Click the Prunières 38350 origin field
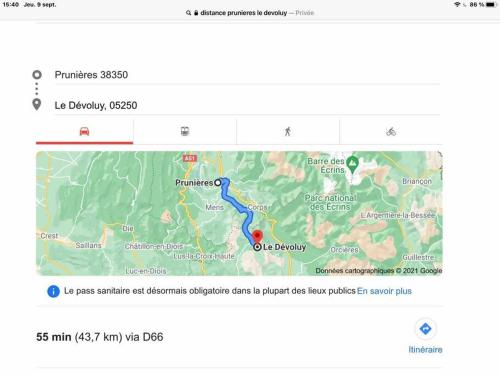The width and height of the screenshot is (500, 375). (x=247, y=75)
